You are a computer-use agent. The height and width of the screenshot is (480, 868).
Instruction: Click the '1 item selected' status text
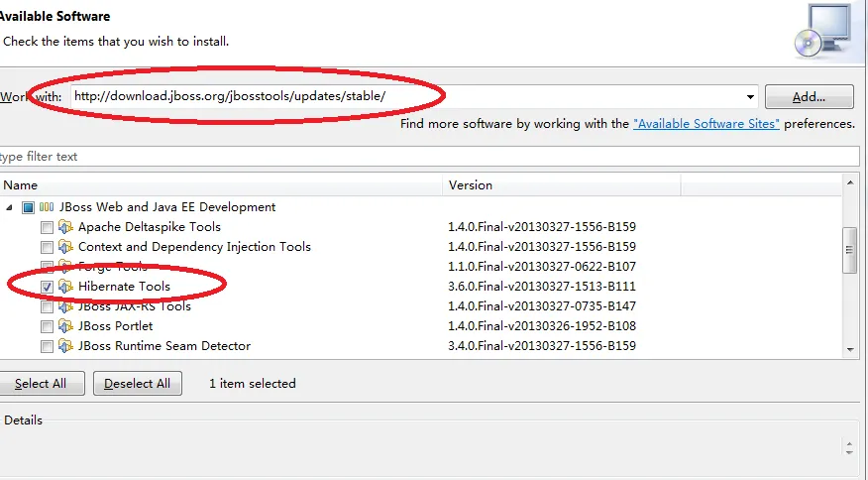coord(253,384)
